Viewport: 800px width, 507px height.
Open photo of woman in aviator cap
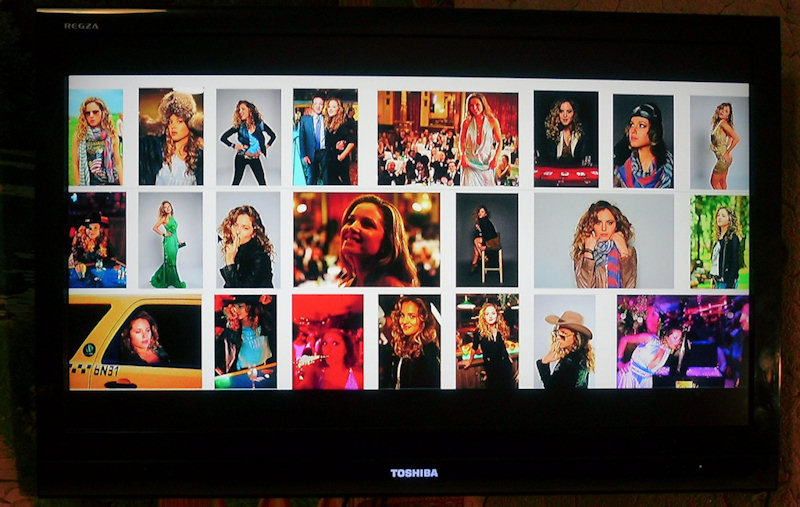tap(643, 141)
